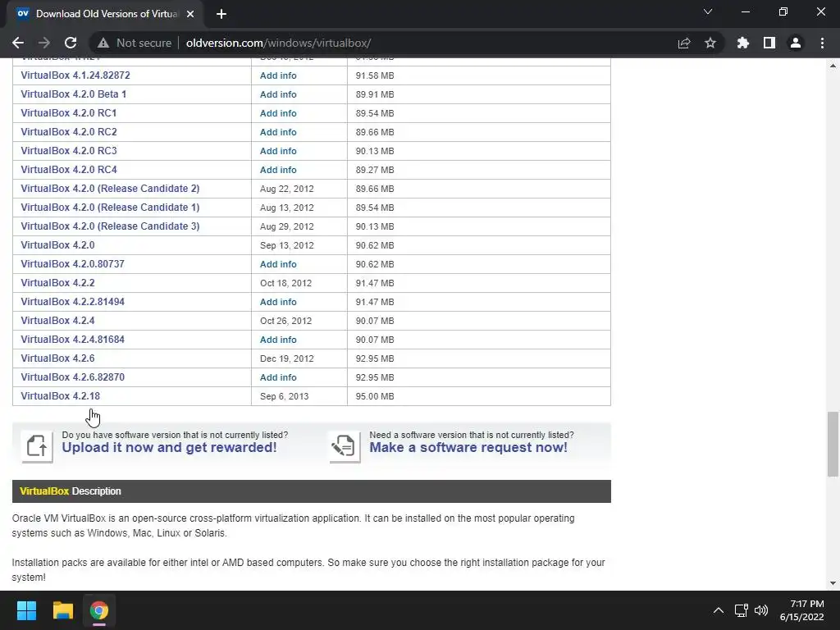Click Upload it now and get rewarded

(x=169, y=447)
